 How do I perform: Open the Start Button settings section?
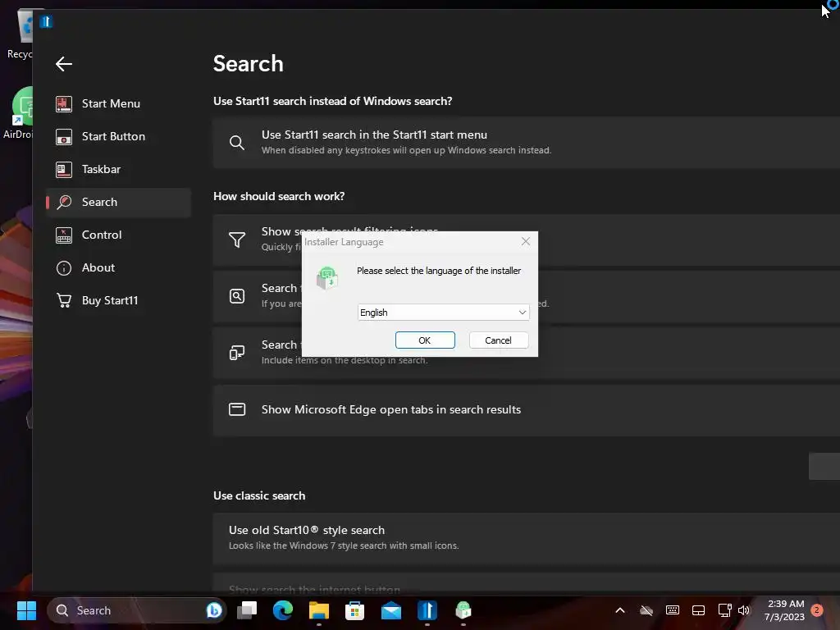(118, 136)
